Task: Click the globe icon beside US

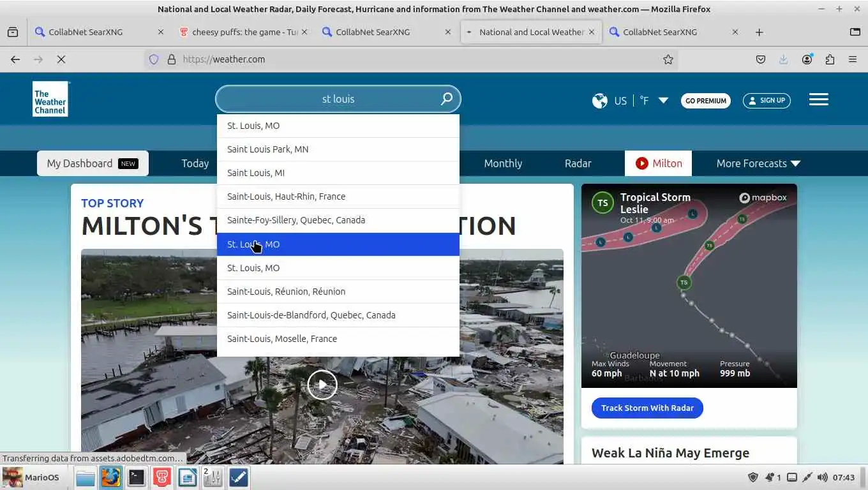Action: coord(600,100)
